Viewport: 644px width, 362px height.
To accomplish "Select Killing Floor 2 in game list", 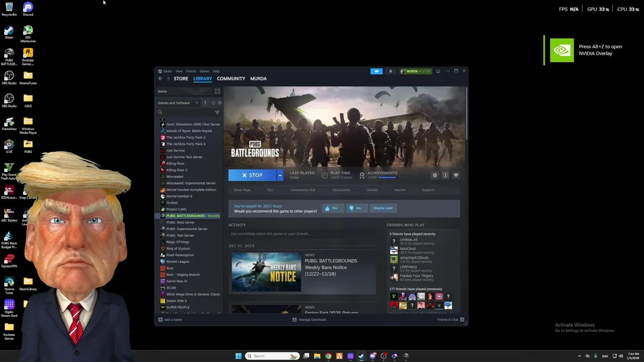I will 177,170.
